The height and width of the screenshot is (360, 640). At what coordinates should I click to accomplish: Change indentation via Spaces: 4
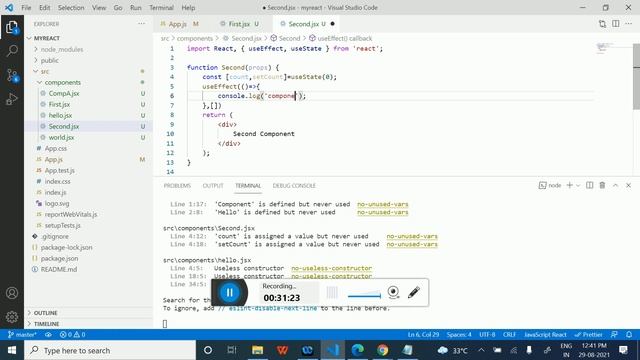click(459, 335)
